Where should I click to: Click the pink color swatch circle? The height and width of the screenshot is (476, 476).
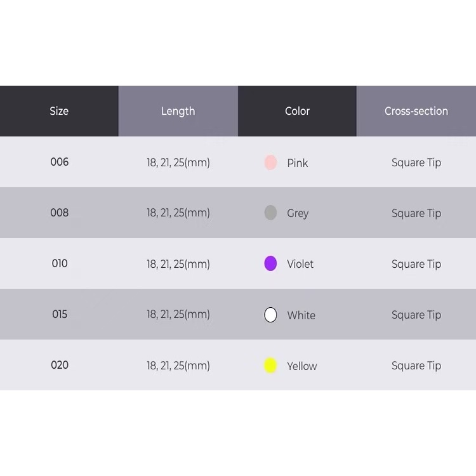(270, 162)
